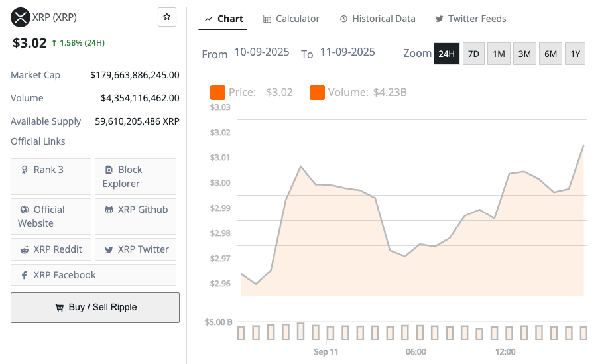Screen dimensions: 606x364
Task: Select the 24H zoom range
Action: tap(447, 54)
